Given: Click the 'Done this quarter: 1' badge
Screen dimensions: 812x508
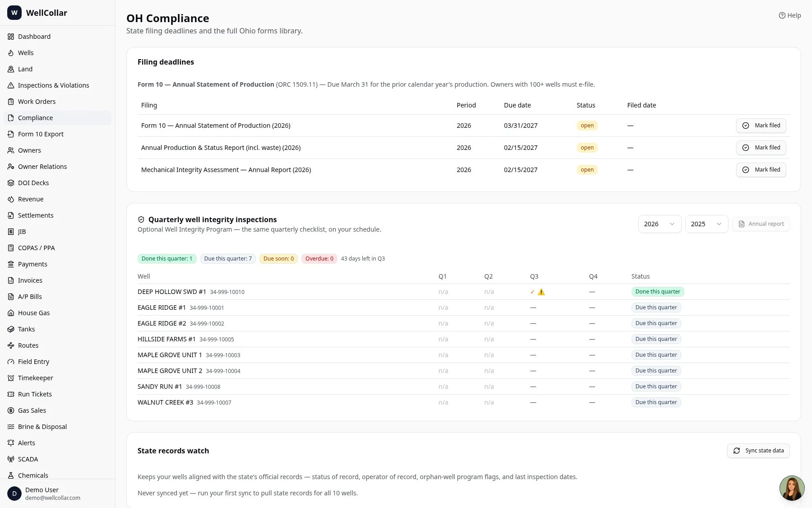Looking at the screenshot, I should [167, 259].
